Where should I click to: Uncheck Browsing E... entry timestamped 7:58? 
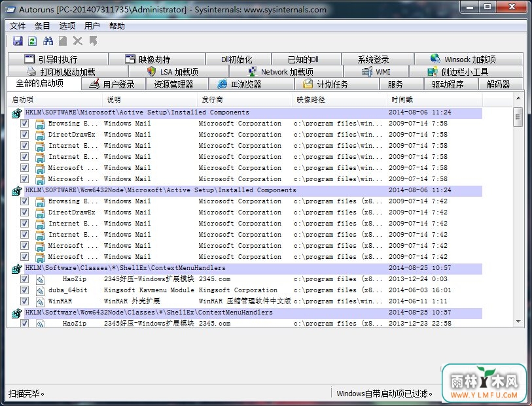(24, 123)
